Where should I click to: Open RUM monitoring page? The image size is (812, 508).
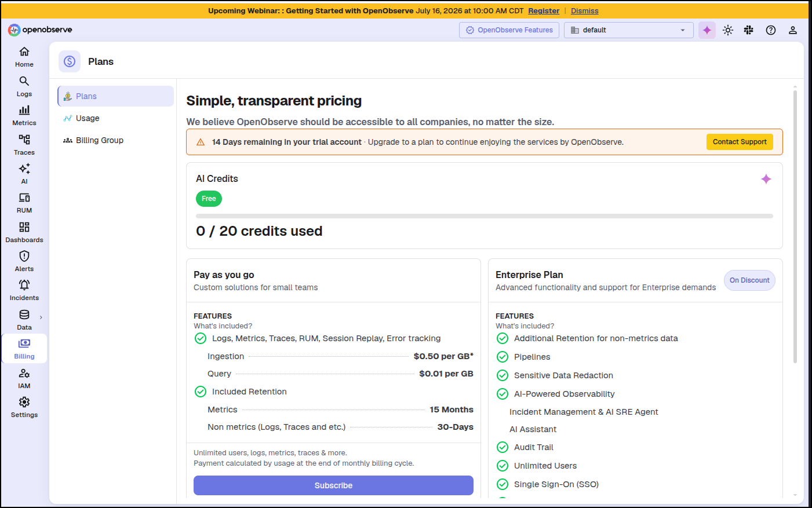(24, 203)
